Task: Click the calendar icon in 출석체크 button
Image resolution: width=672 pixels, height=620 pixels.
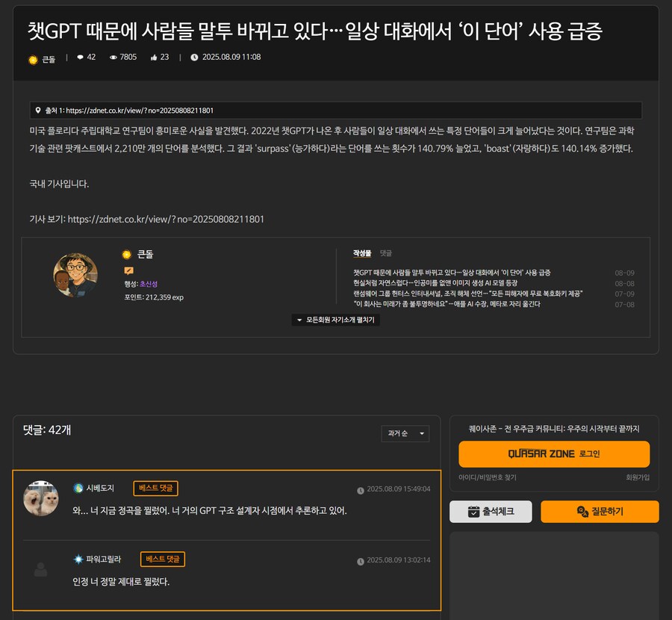Action: [473, 512]
